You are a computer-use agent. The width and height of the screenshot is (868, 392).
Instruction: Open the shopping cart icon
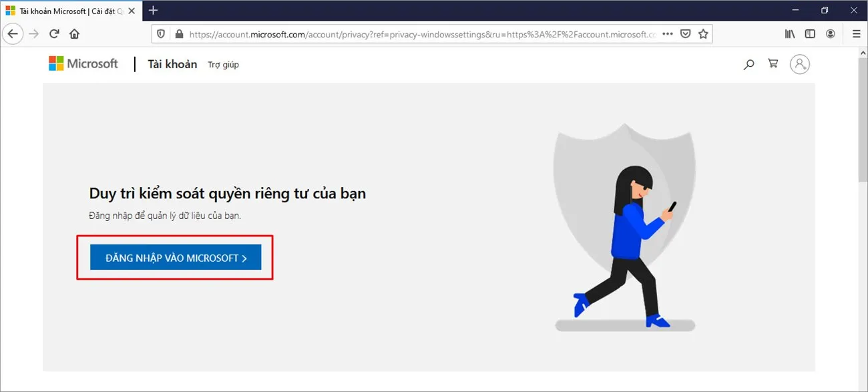coord(773,63)
